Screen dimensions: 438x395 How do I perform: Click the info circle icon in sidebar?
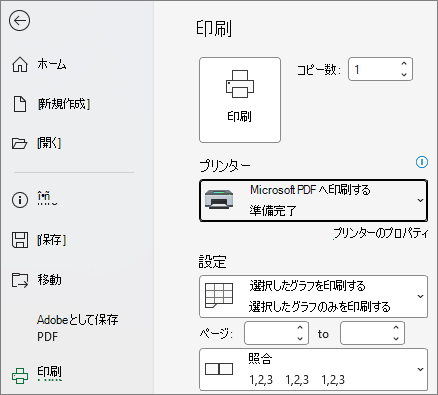click(20, 200)
